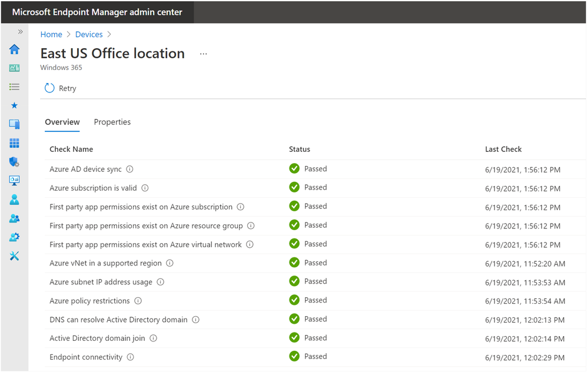Open the Apps grid icon in the sidebar
Screen dimensions: 588x372
14,143
